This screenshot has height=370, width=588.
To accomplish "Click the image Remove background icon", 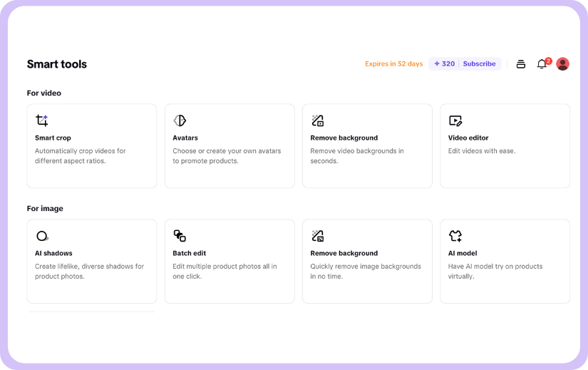I will pyautogui.click(x=318, y=236).
